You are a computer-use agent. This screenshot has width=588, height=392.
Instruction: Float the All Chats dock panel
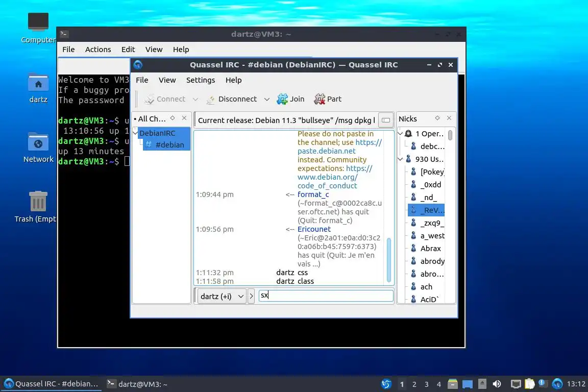(173, 118)
